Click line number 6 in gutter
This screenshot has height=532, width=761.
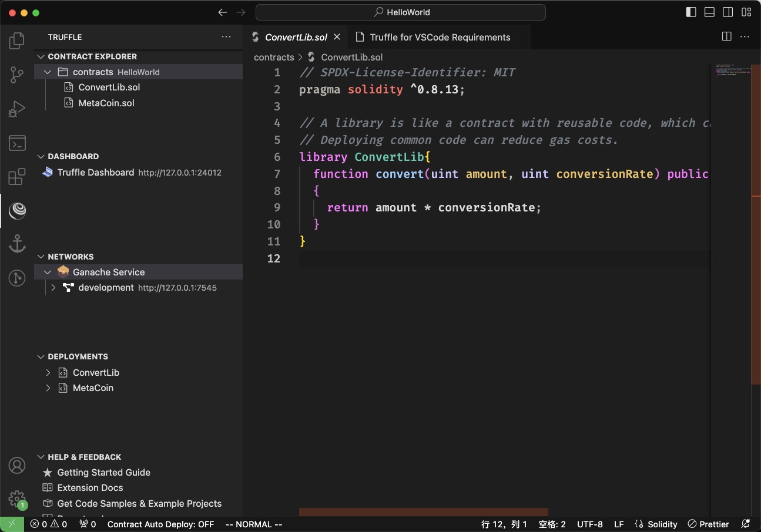point(277,157)
